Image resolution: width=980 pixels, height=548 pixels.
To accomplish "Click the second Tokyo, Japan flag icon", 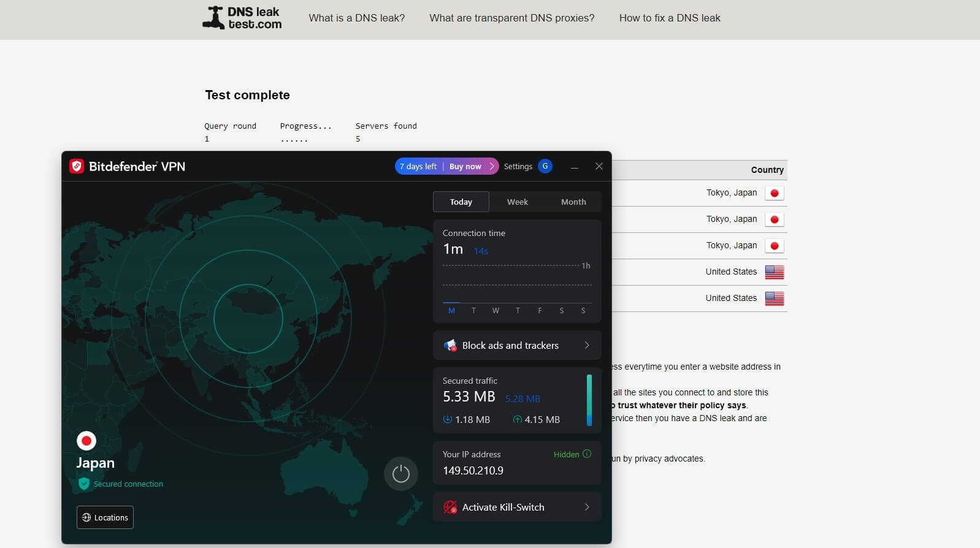I will [775, 219].
